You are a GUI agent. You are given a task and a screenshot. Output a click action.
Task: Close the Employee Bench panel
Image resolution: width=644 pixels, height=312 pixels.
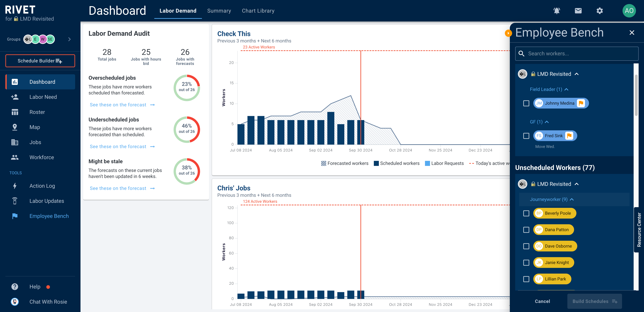[632, 33]
